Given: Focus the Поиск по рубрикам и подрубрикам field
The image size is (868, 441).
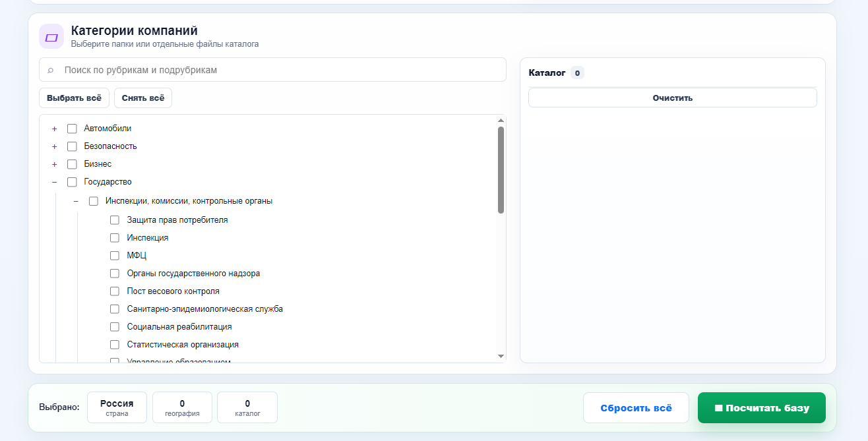Looking at the screenshot, I should 272,70.
